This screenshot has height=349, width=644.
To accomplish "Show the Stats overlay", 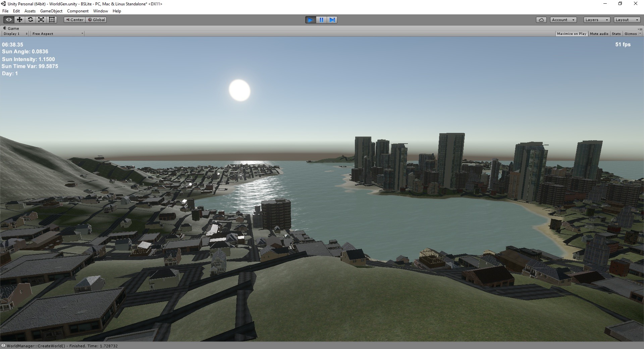I will (x=616, y=34).
